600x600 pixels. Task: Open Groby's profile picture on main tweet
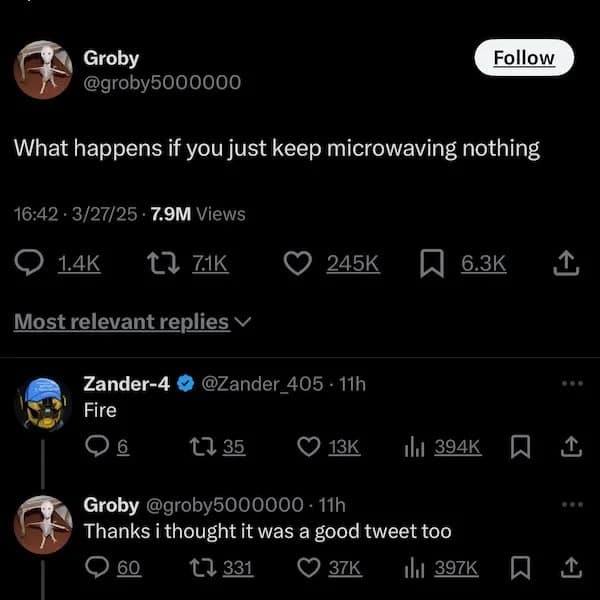pos(42,69)
